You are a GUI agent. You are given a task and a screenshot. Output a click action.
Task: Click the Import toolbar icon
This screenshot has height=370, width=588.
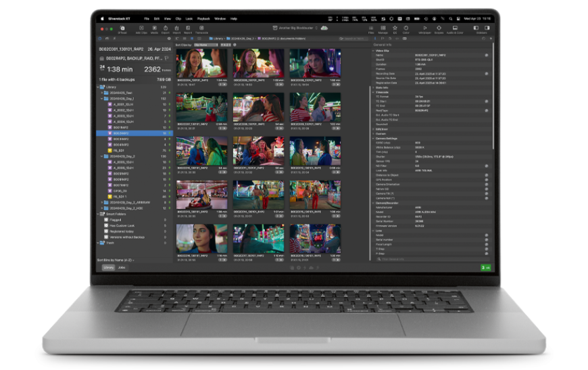pyautogui.click(x=176, y=29)
